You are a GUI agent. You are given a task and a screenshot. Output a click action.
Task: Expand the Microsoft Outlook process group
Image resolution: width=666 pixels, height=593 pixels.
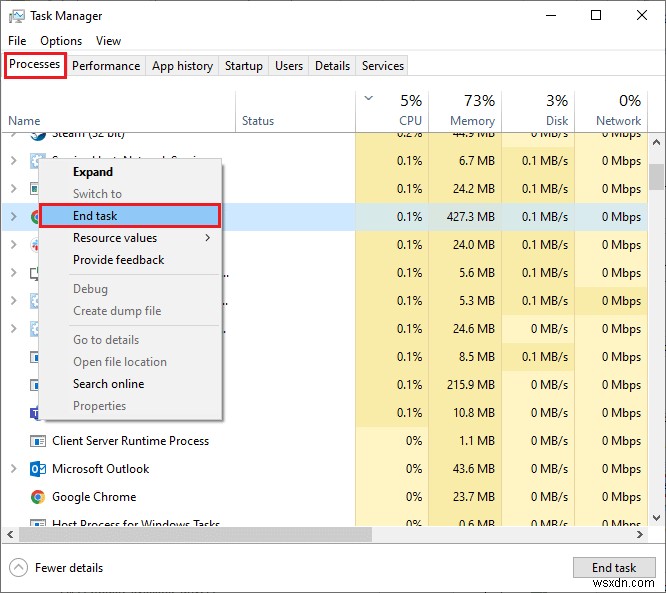click(x=14, y=469)
